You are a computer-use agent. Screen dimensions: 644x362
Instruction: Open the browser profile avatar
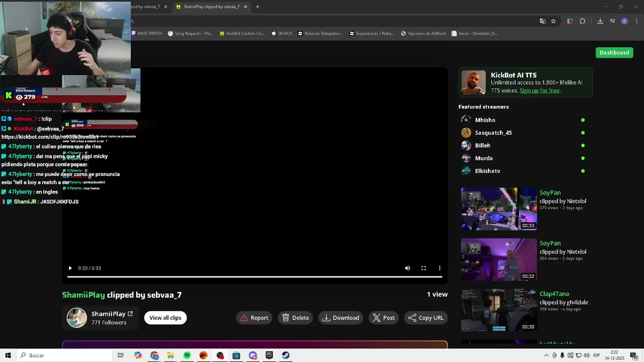624,21
